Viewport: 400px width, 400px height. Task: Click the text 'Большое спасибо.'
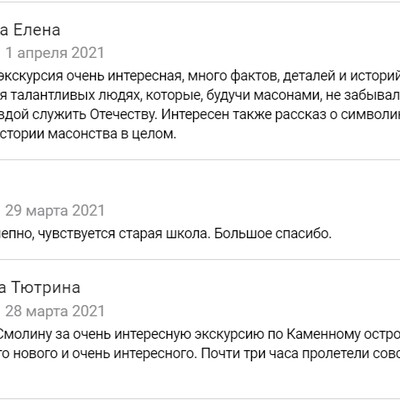point(273,234)
